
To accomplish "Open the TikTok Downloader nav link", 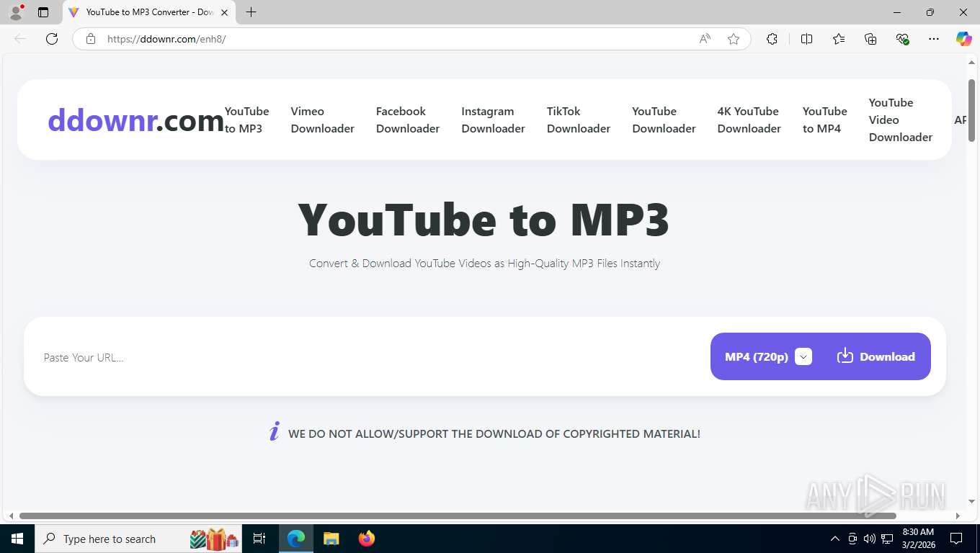I will pyautogui.click(x=579, y=120).
